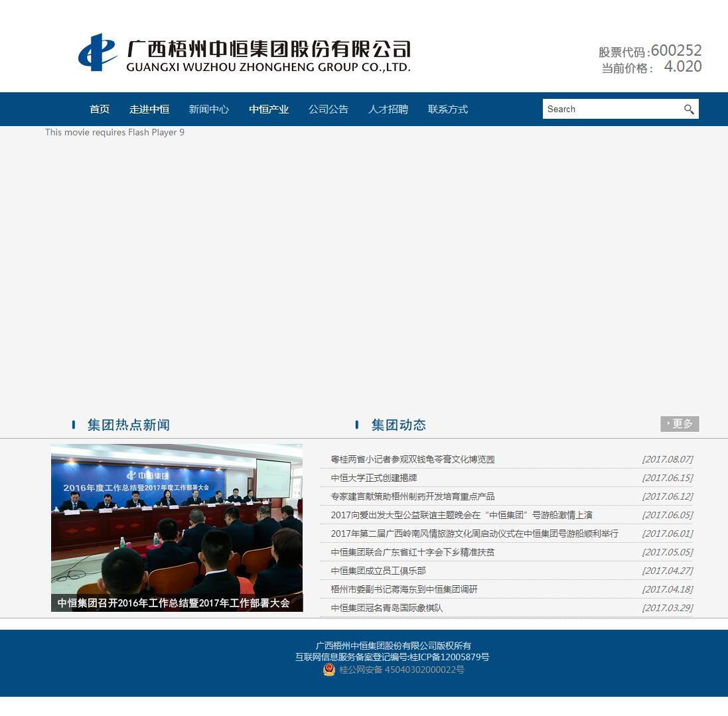Click the photo caption 中恒集团召开2016年工作总结
The image size is (728, 716).
tap(173, 603)
